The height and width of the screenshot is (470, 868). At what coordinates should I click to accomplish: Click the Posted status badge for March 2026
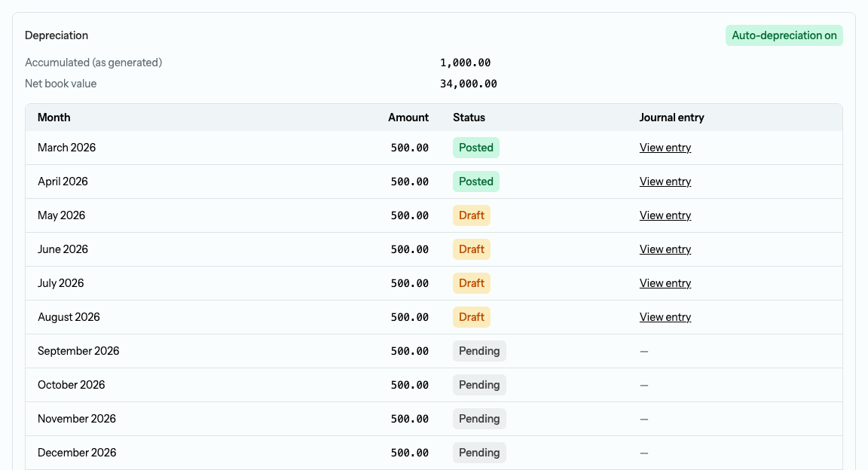pyautogui.click(x=476, y=148)
